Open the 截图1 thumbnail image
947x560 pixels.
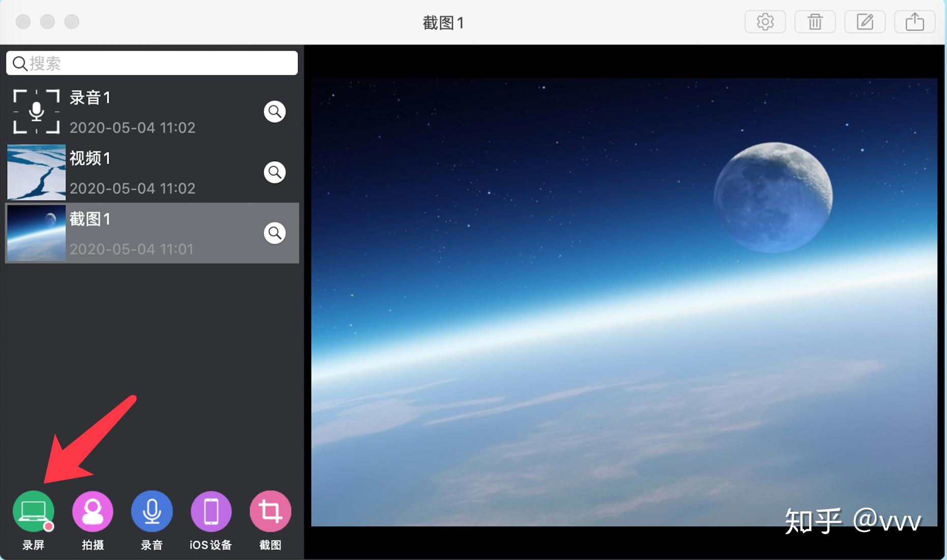(x=36, y=233)
